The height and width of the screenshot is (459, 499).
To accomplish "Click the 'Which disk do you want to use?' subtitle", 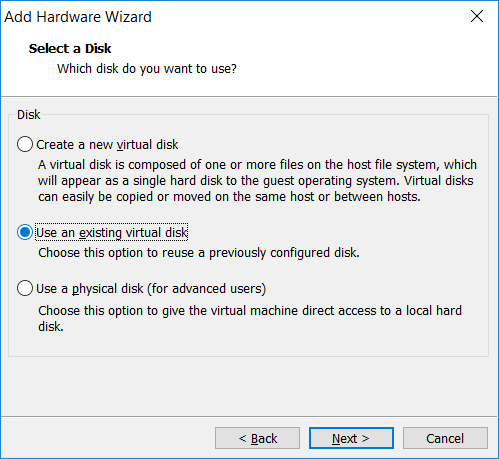I will (147, 69).
